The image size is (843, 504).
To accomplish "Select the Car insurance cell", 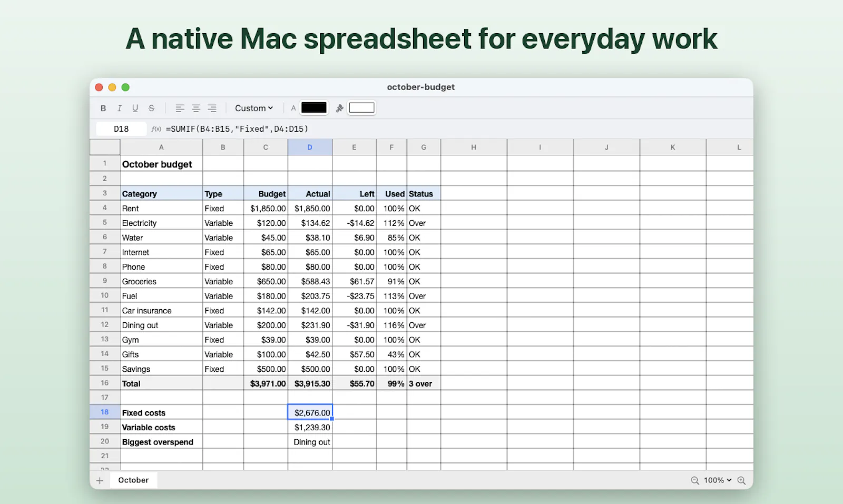I will 161,311.
